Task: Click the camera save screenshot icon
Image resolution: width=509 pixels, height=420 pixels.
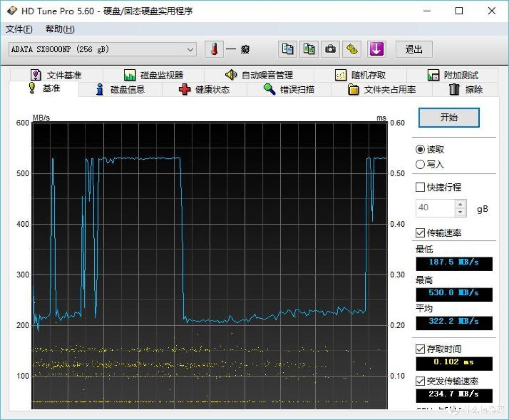Action: (330, 49)
